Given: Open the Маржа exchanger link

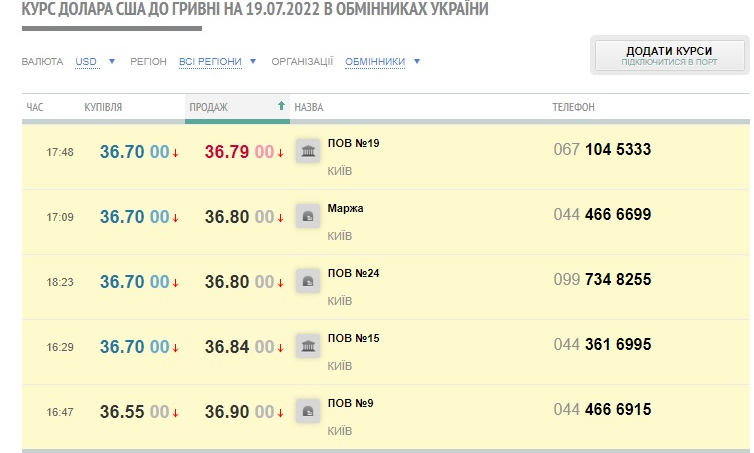Looking at the screenshot, I should coord(345,208).
